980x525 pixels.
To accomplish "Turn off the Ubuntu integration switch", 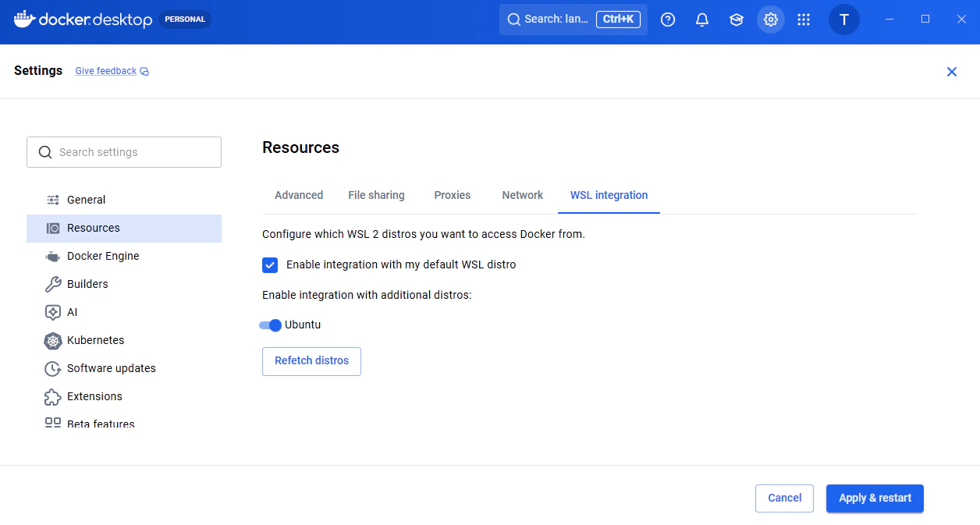I will tap(270, 325).
